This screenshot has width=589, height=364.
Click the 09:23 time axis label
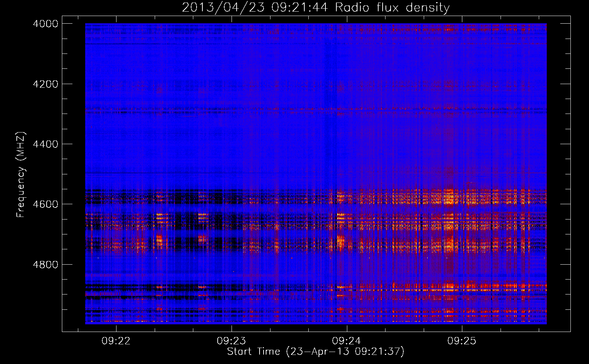pyautogui.click(x=232, y=341)
